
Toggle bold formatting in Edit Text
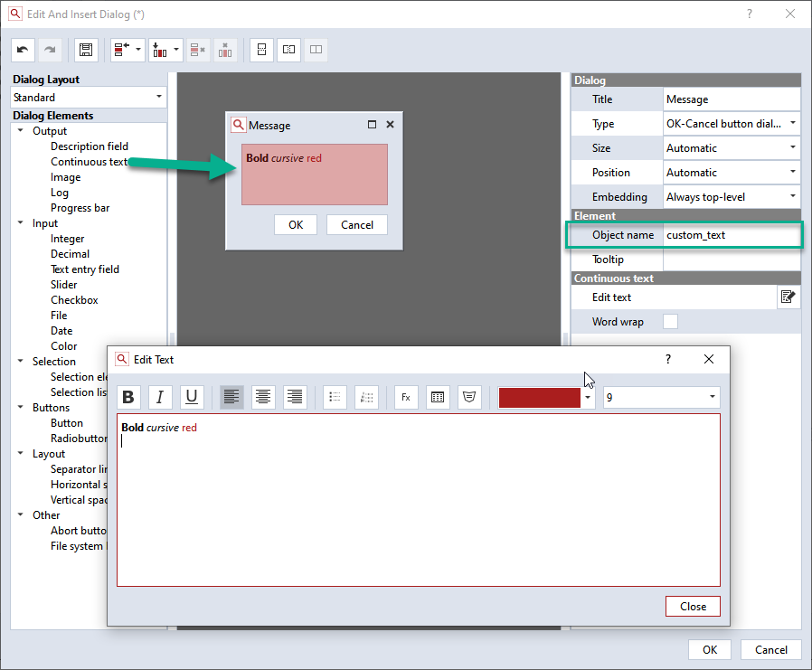(x=127, y=397)
